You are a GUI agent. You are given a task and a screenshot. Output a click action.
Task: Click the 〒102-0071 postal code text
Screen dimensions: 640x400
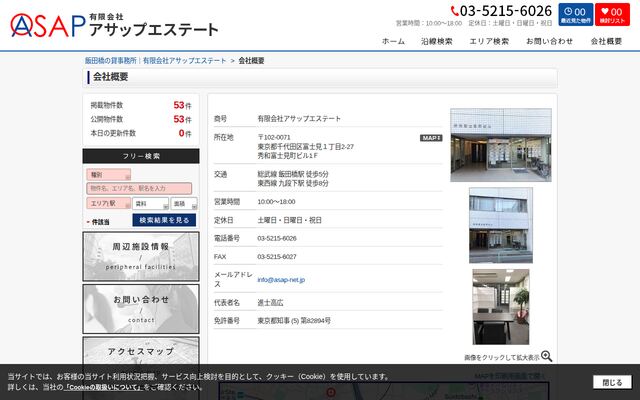coord(274,137)
